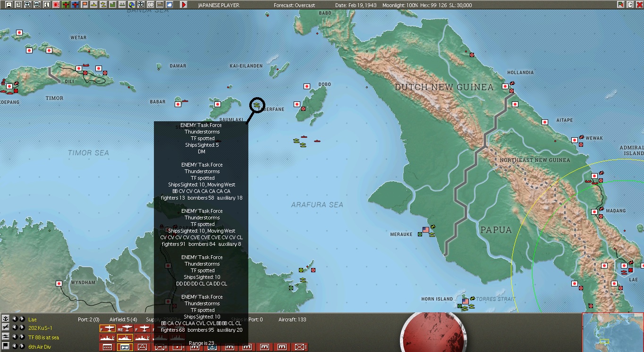Click the 'Port: 2 (0)' base info text

pyautogui.click(x=89, y=319)
